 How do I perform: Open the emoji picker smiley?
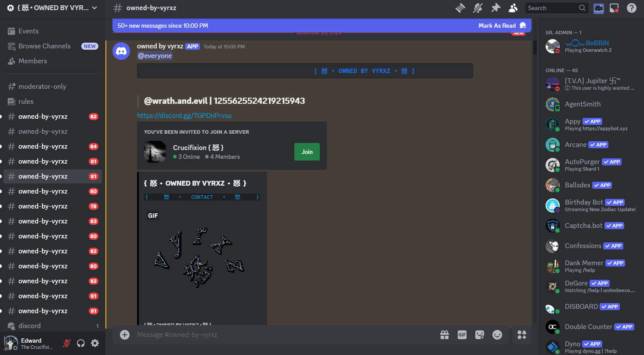[497, 335]
